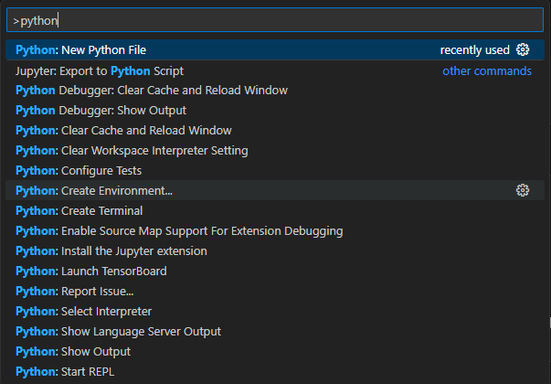Run Python: Show Language Server Output
551x384 pixels.
[275, 331]
